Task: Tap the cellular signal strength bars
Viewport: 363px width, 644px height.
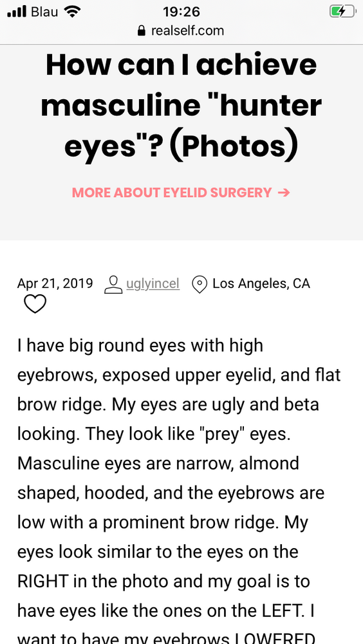Action: pyautogui.click(x=17, y=12)
